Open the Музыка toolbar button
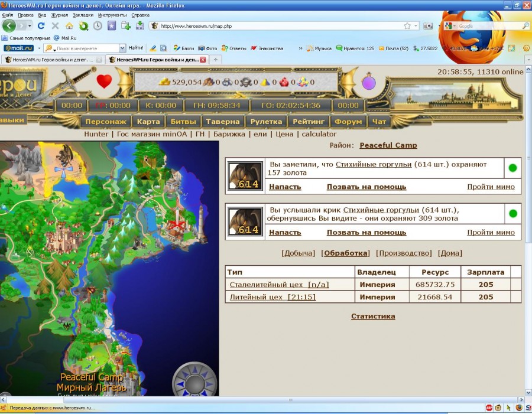This screenshot has width=532, height=414. [319, 48]
